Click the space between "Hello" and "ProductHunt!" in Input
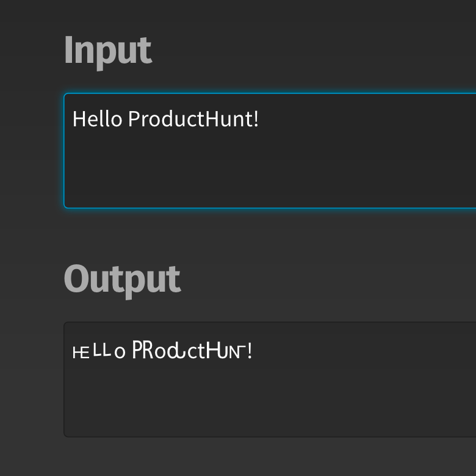 pos(125,118)
